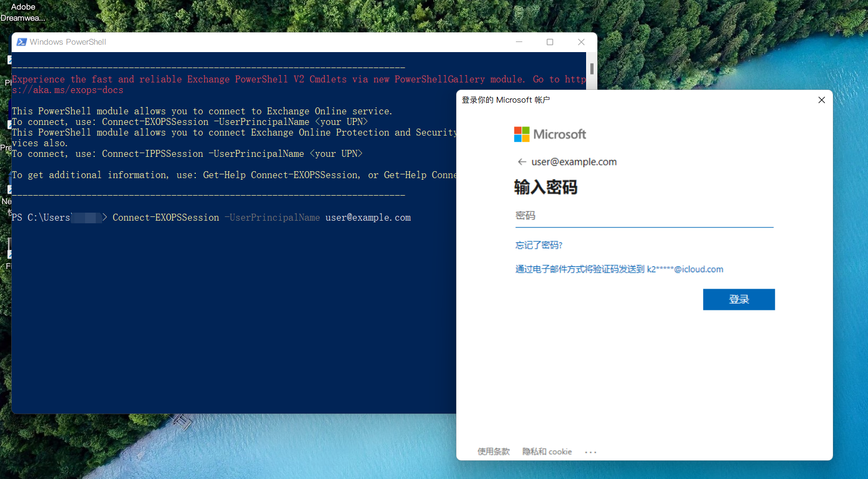Click the blue 登录 sign-in button

pyautogui.click(x=739, y=299)
